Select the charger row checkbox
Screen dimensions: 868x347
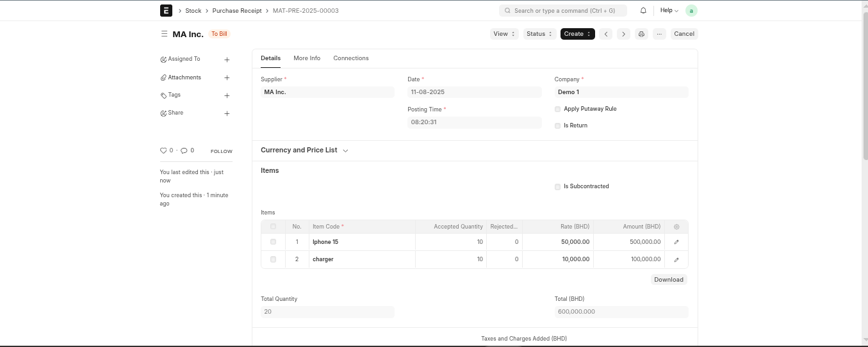tap(273, 259)
